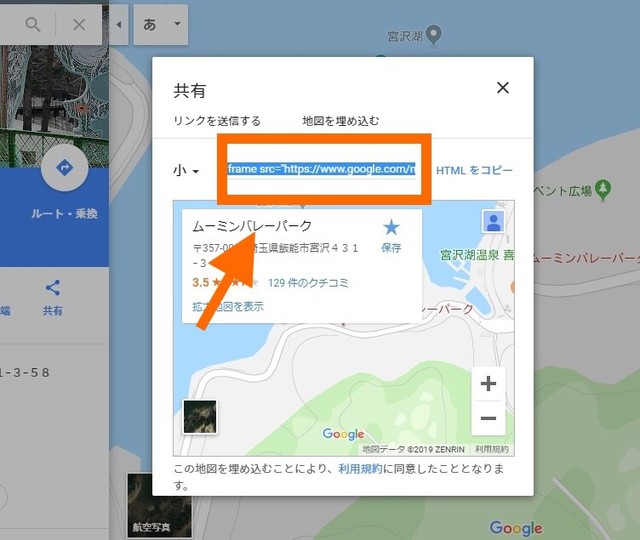Click the 宮沢湖 map pin
640x540 pixels.
point(433,35)
